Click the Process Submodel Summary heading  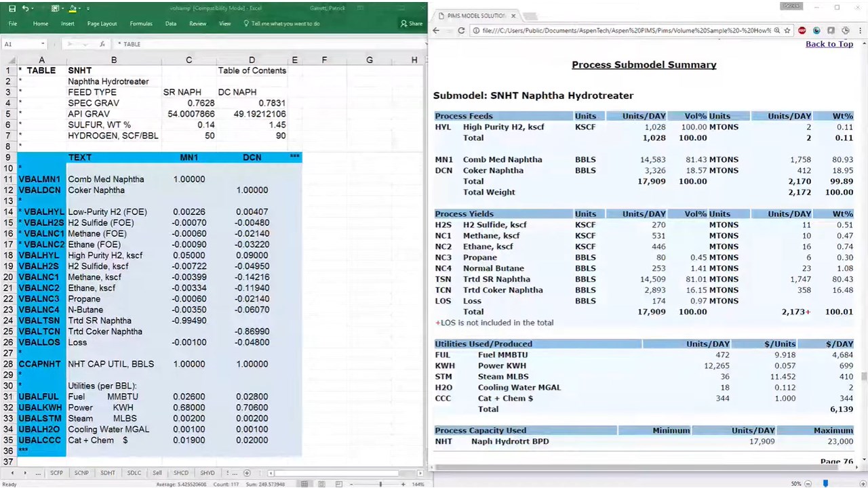pos(644,65)
